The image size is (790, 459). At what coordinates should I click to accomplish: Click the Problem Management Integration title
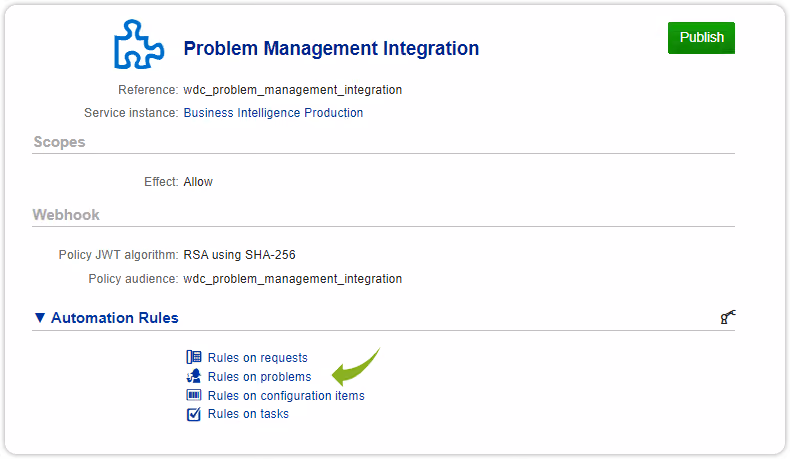pos(331,49)
